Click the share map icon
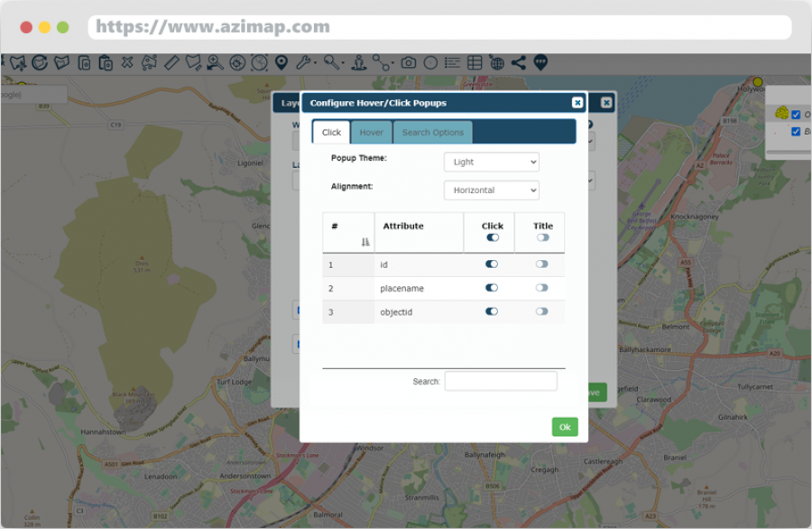Image resolution: width=812 pixels, height=529 pixels. (519, 63)
